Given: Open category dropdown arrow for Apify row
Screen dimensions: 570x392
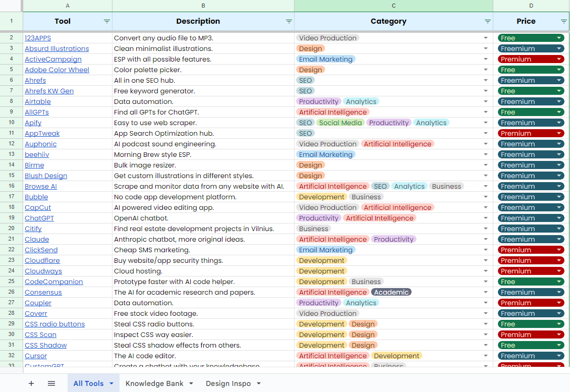Looking at the screenshot, I should click(x=486, y=123).
